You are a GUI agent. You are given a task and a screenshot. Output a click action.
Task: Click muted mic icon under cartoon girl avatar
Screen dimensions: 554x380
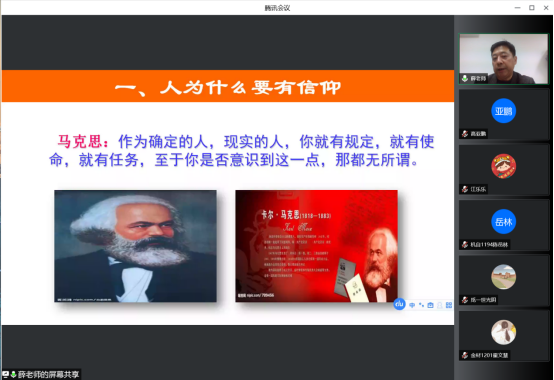465,189
